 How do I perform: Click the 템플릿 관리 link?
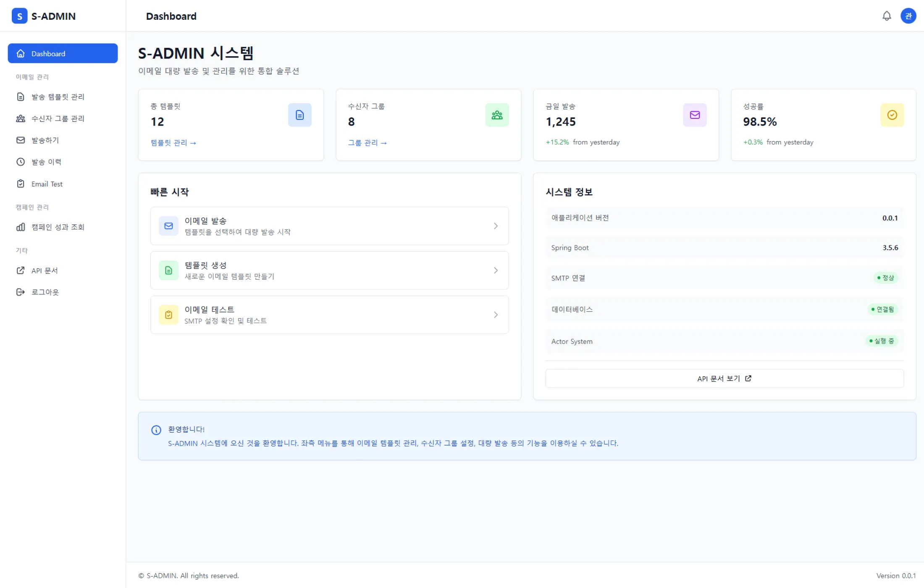coord(173,142)
